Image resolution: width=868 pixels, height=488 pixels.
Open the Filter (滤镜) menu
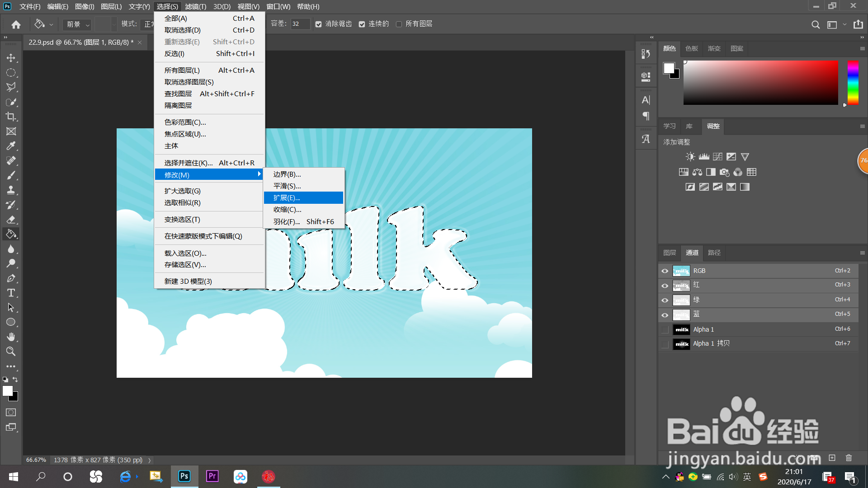pos(195,7)
